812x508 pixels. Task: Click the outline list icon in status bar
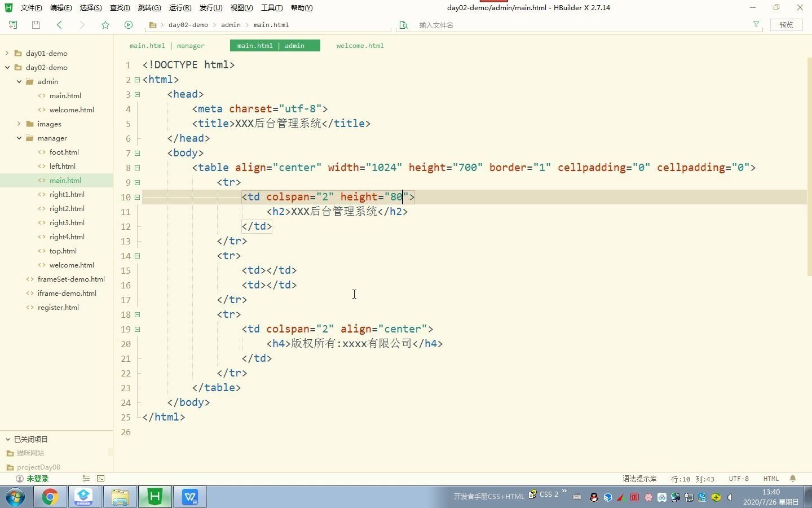point(86,478)
